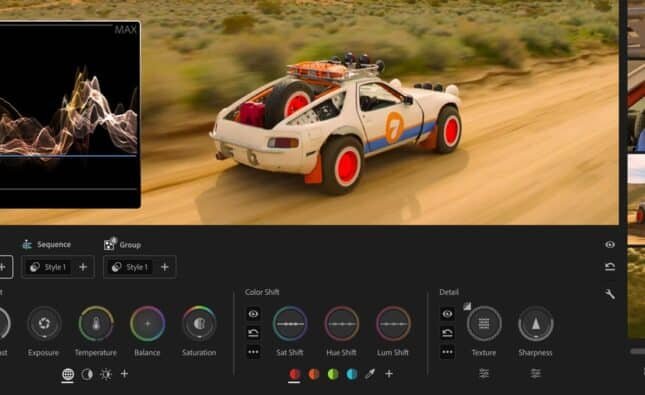Add a style to Group
This screenshot has width=645, height=395.
(x=165, y=267)
